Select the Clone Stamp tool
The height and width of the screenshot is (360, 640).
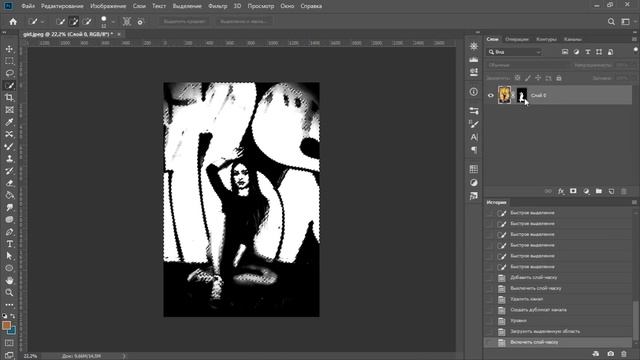pyautogui.click(x=9, y=159)
